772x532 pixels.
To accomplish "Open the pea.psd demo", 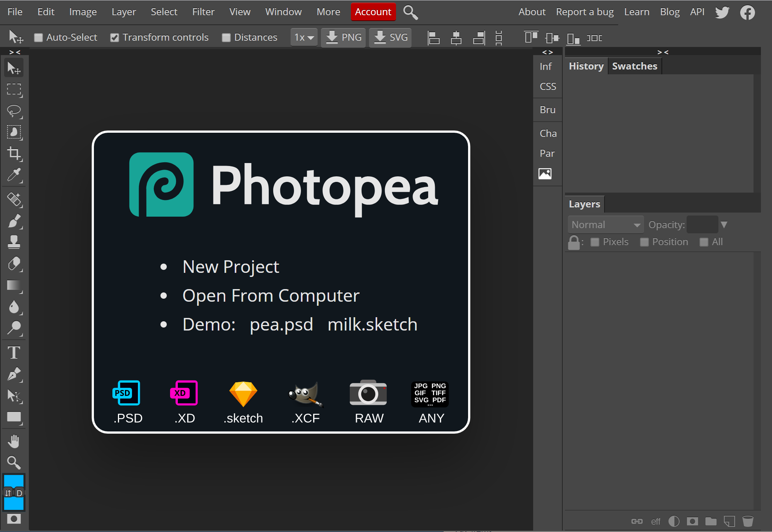I will (x=281, y=324).
